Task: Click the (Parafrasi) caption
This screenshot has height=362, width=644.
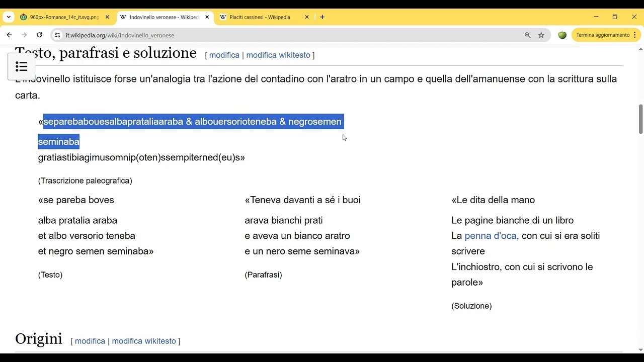Action: pyautogui.click(x=263, y=275)
